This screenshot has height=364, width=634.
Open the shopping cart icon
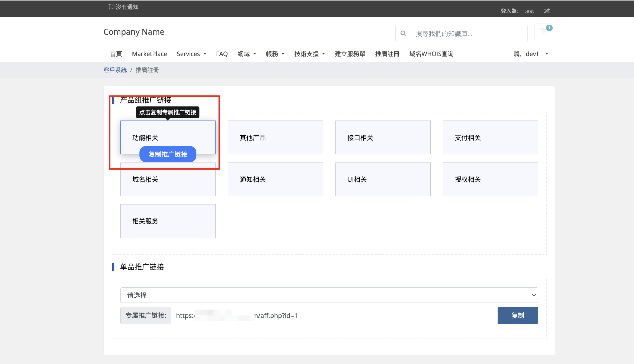tap(544, 32)
